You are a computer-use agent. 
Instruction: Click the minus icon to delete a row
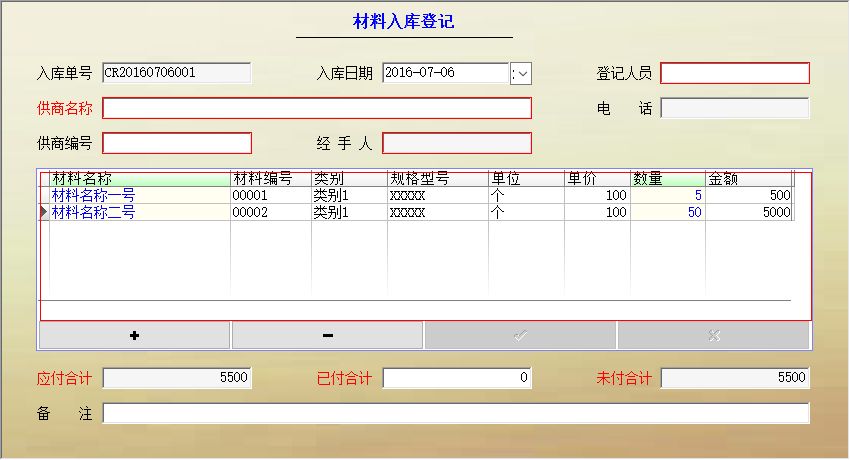327,336
